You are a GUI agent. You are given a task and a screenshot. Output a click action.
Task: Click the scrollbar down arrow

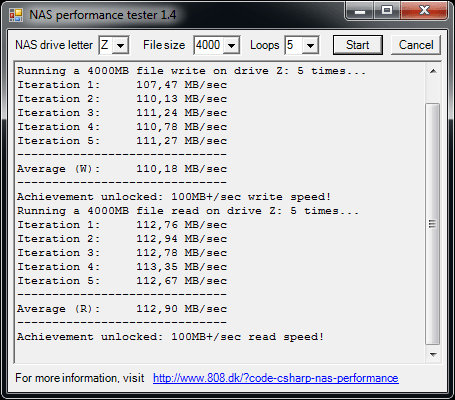point(433,355)
